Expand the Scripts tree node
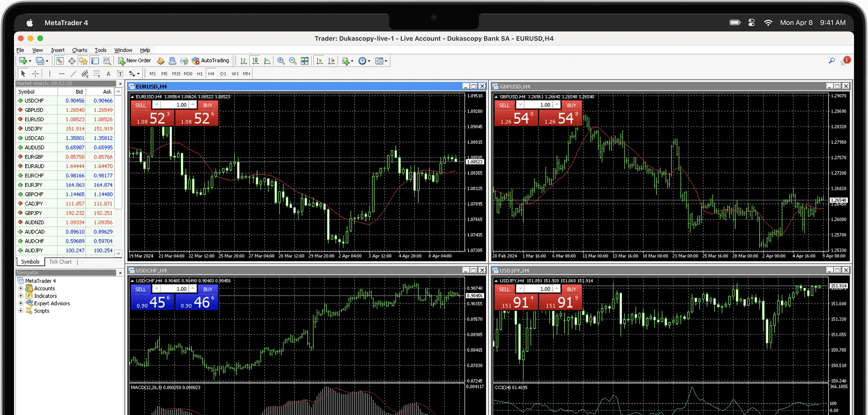 point(21,311)
